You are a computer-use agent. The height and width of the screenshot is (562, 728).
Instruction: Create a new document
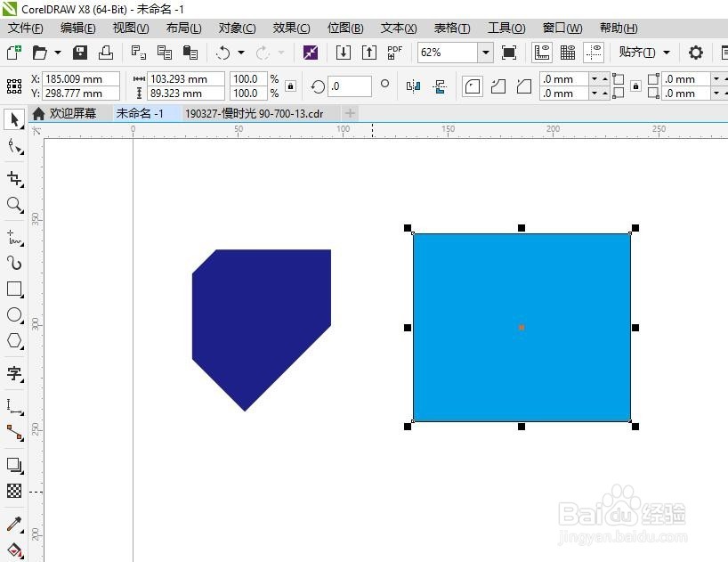pos(14,53)
